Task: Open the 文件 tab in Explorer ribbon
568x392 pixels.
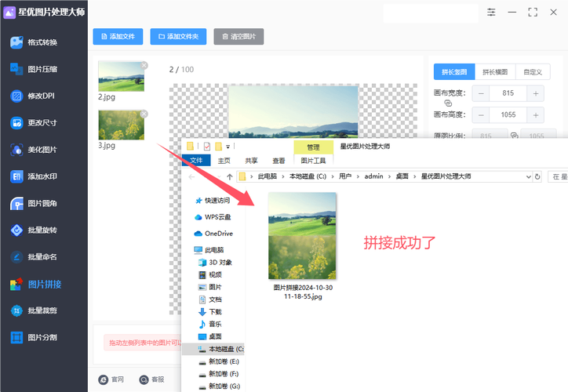Action: [196, 161]
